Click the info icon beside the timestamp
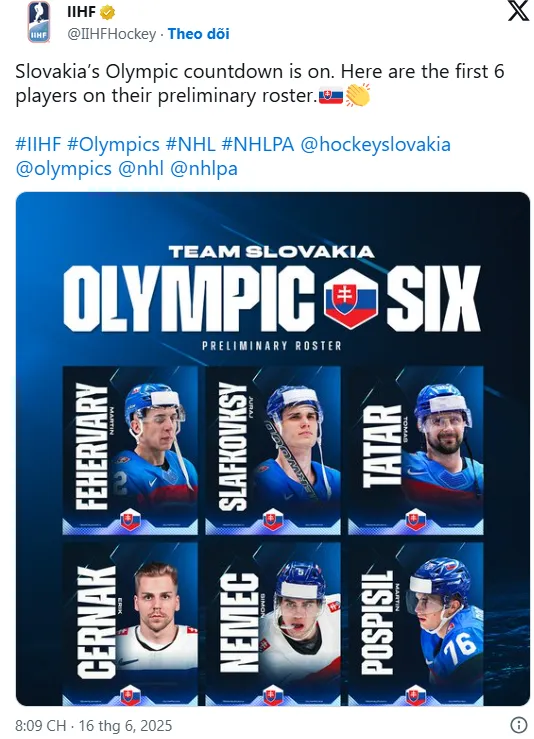Viewport: 534px width, 739px height. point(518,724)
